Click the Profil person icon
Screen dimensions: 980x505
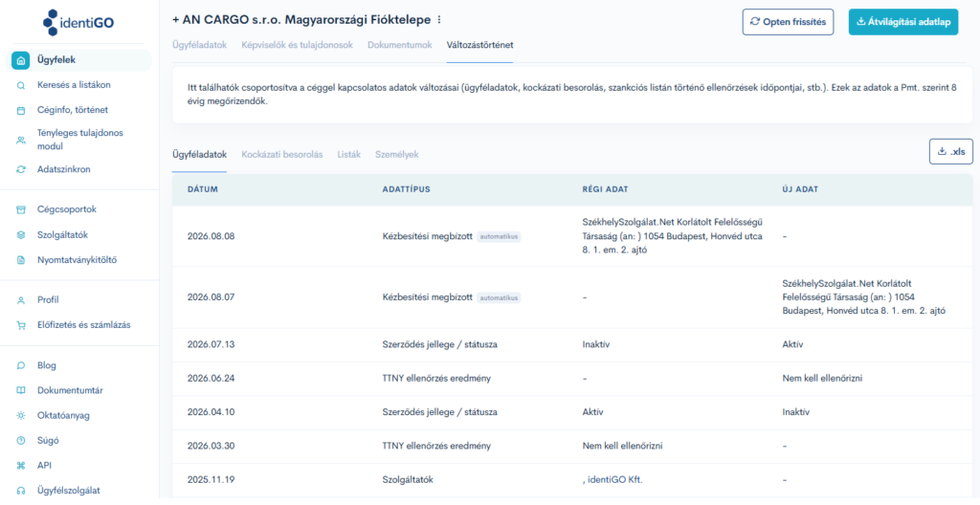pos(21,300)
